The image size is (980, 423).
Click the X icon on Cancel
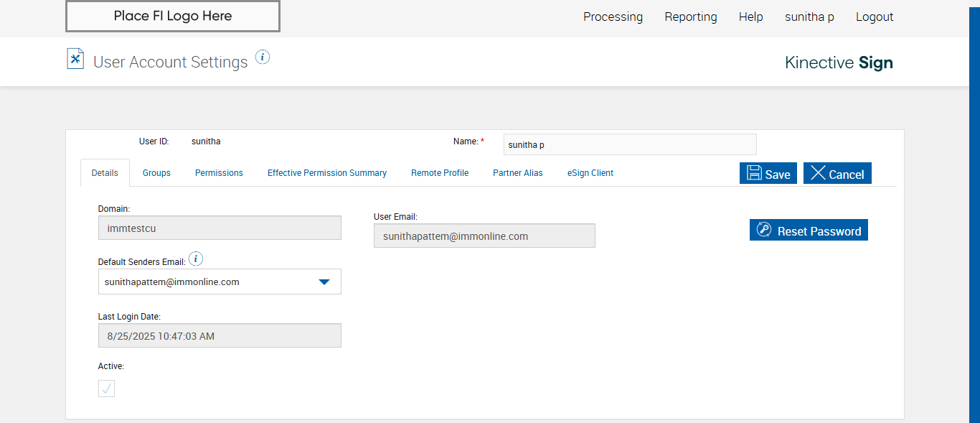point(818,172)
